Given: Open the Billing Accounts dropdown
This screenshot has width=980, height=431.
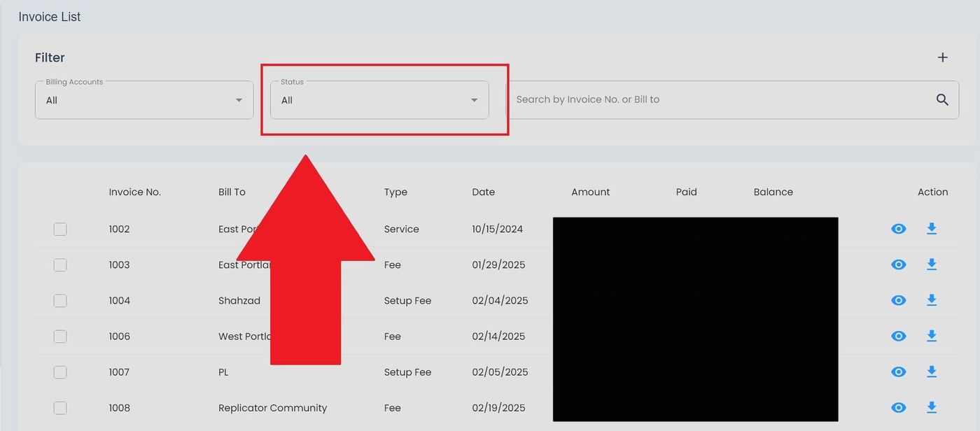Looking at the screenshot, I should 143,100.
